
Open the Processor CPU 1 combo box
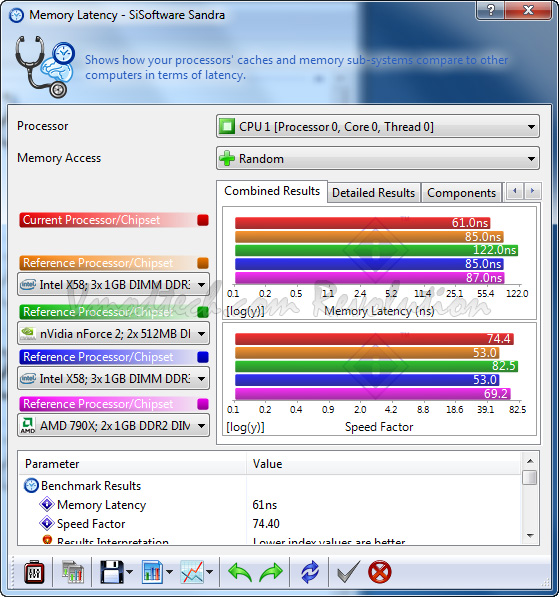tap(378, 126)
